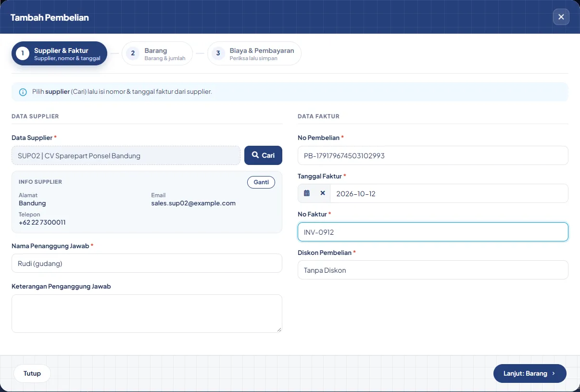Close the Tambah Pembelian dialog with X

click(561, 17)
